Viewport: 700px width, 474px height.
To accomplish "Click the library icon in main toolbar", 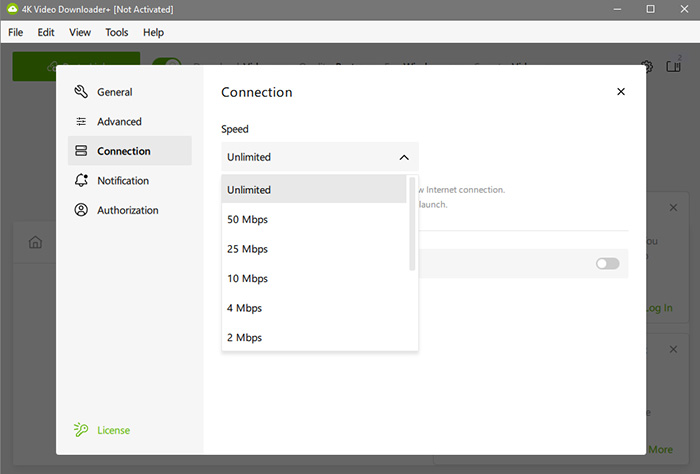I will (x=674, y=66).
